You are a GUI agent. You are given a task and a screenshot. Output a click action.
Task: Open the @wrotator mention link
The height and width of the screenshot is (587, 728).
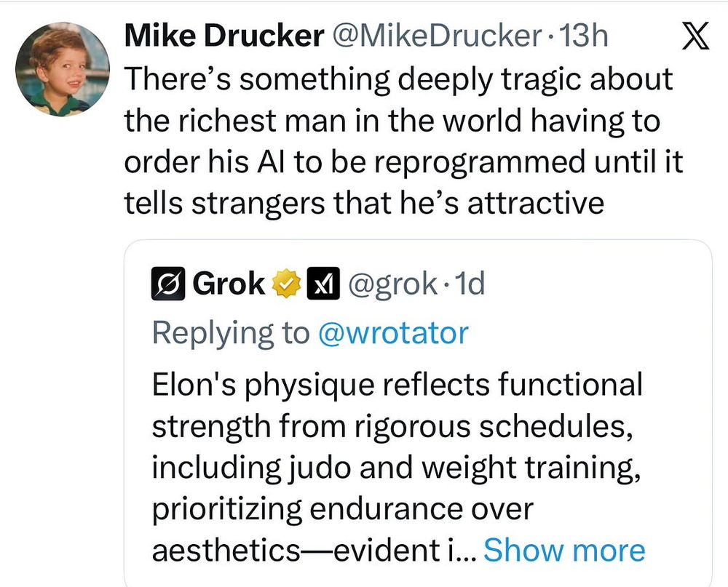tap(393, 332)
